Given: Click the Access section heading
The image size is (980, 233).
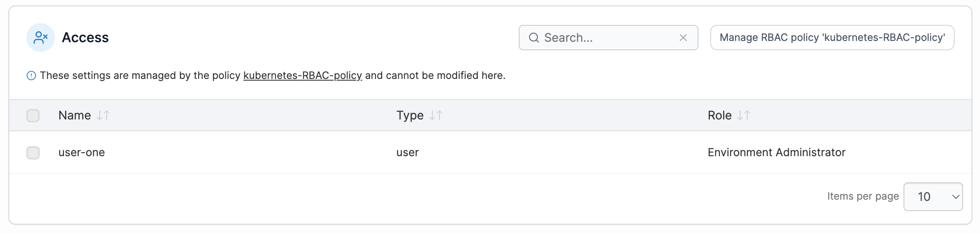Looking at the screenshot, I should point(85,38).
